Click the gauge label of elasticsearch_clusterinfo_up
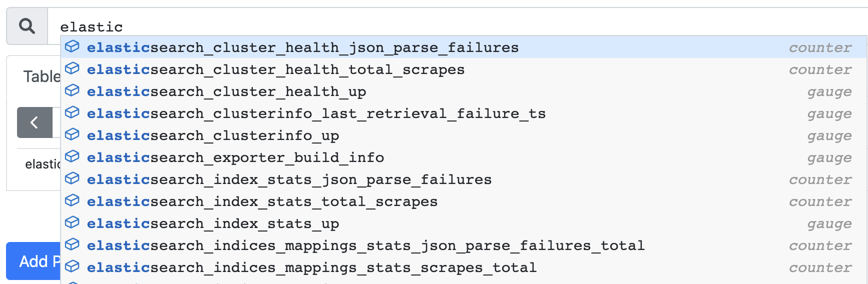The height and width of the screenshot is (284, 868). point(829,135)
